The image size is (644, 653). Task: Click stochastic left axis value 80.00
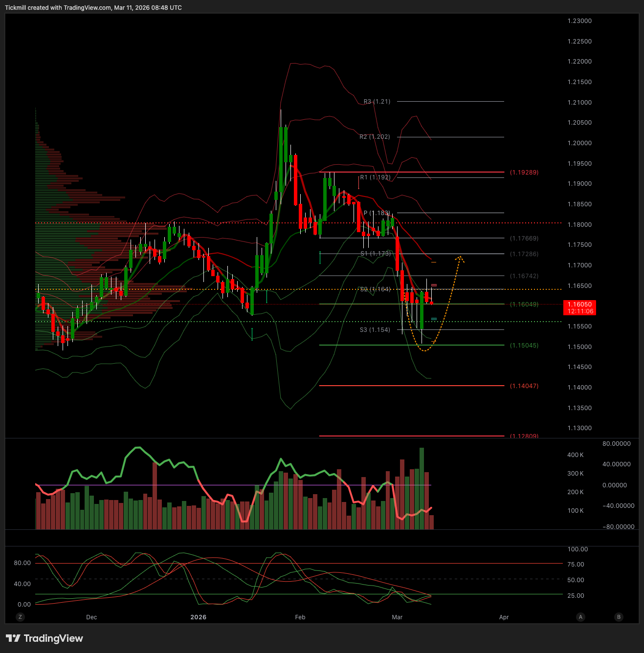[22, 563]
